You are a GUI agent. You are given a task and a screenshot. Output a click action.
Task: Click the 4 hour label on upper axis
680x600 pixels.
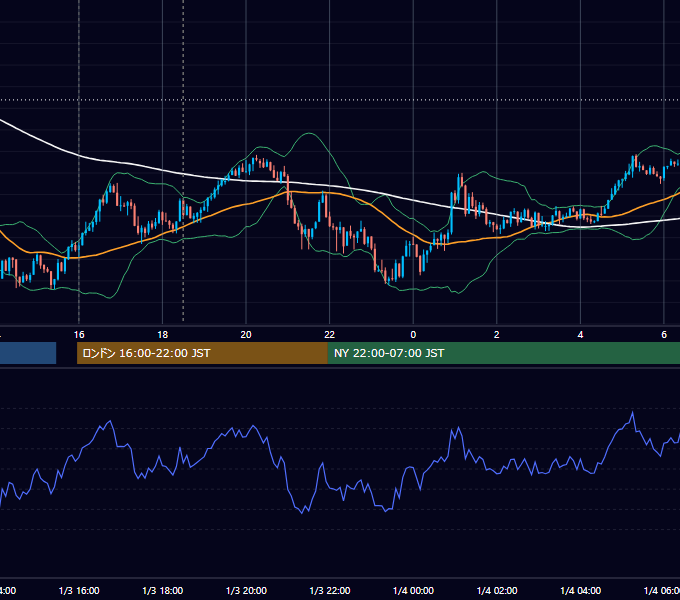(580, 335)
